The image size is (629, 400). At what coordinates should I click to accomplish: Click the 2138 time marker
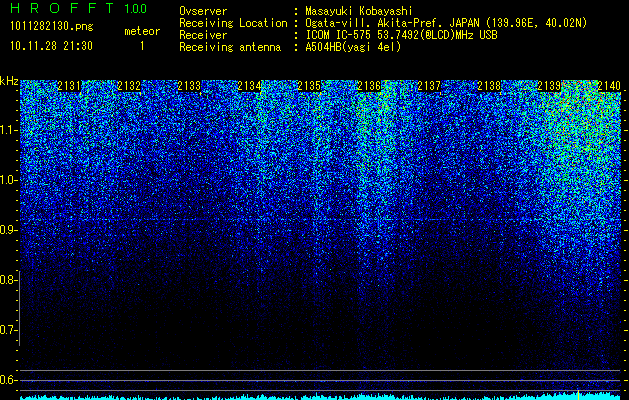(x=489, y=86)
